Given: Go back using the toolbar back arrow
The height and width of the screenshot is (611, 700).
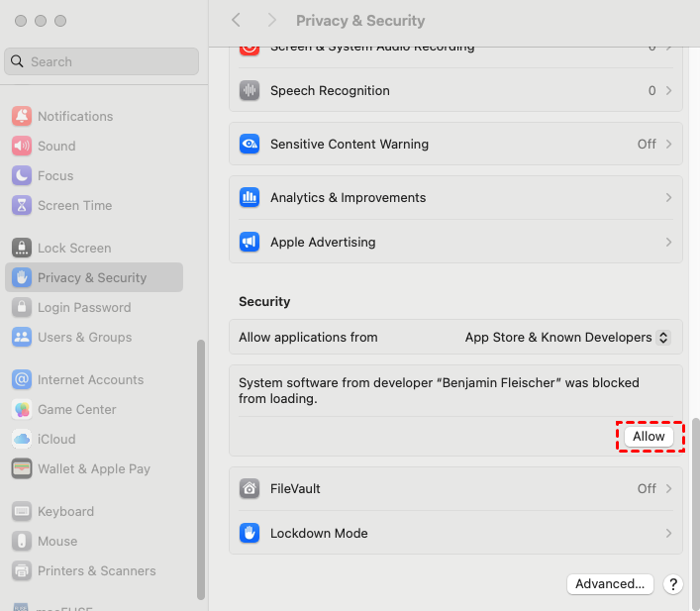Looking at the screenshot, I should pyautogui.click(x=236, y=21).
